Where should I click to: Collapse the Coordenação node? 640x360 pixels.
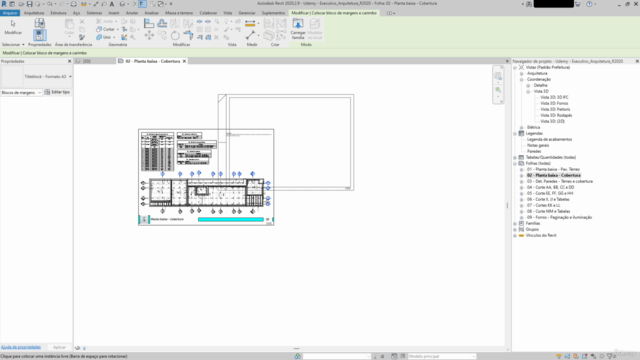[522, 80]
